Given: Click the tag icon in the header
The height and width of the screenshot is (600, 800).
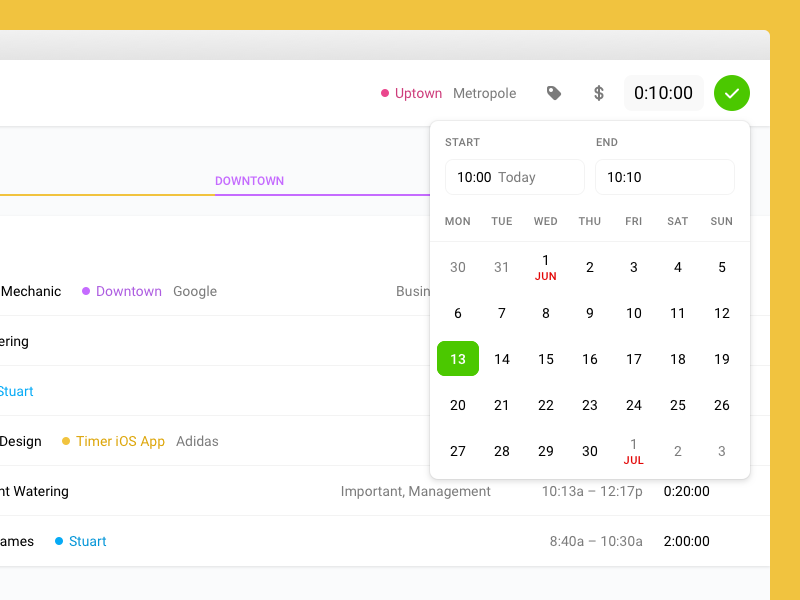Looking at the screenshot, I should pos(554,93).
